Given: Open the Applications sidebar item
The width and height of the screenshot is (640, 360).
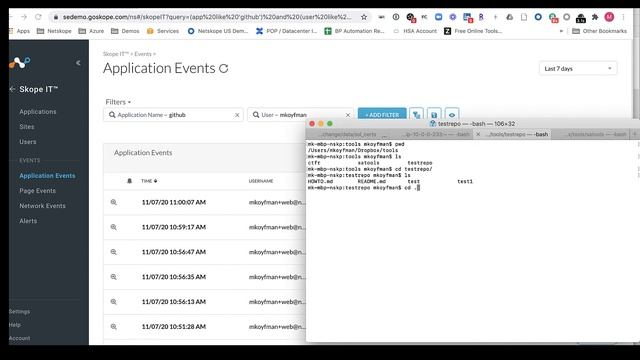Looking at the screenshot, I should pyautogui.click(x=38, y=111).
